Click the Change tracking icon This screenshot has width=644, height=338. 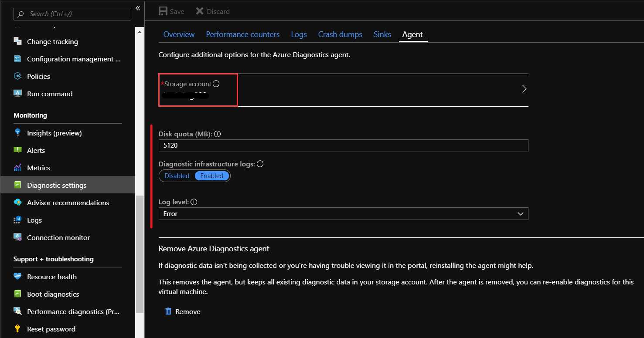coord(18,41)
